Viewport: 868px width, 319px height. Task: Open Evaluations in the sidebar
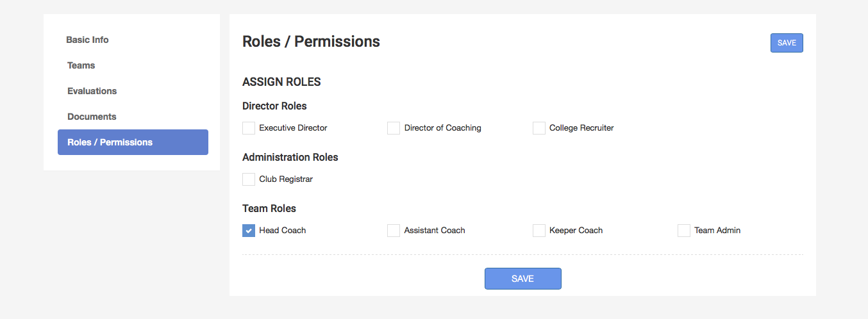[x=92, y=91]
